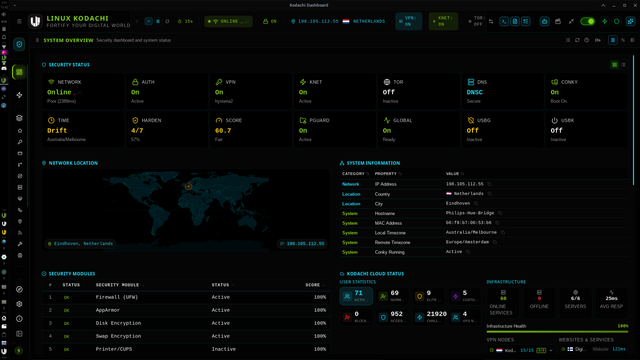Open the document logs icon in header
Viewport: 640px width, 360px height.
point(515,21)
